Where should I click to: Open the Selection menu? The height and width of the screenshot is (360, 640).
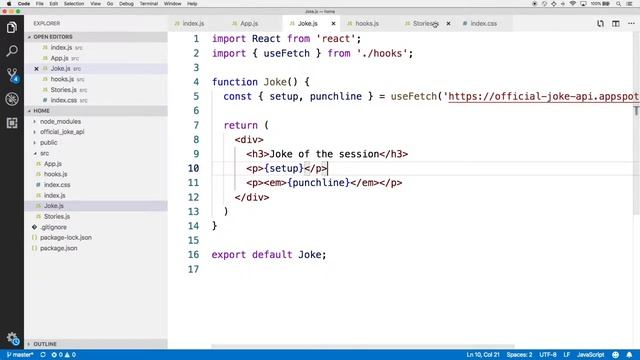pos(74,4)
